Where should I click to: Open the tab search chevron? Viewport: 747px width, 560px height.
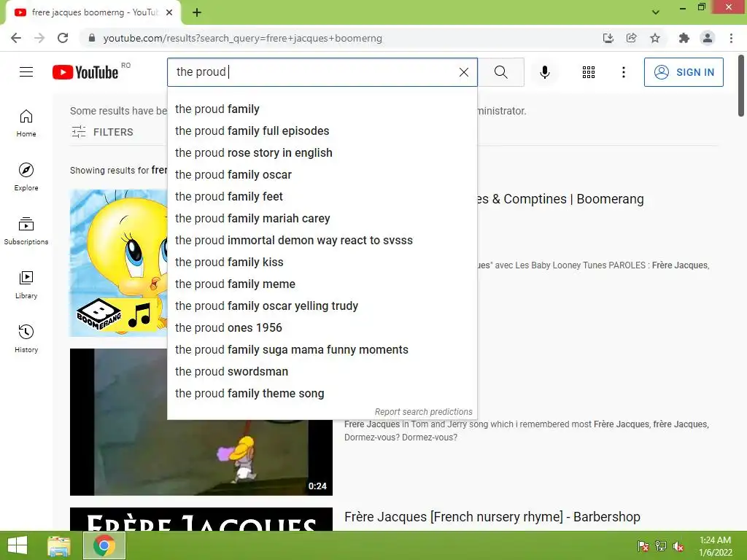pos(656,12)
